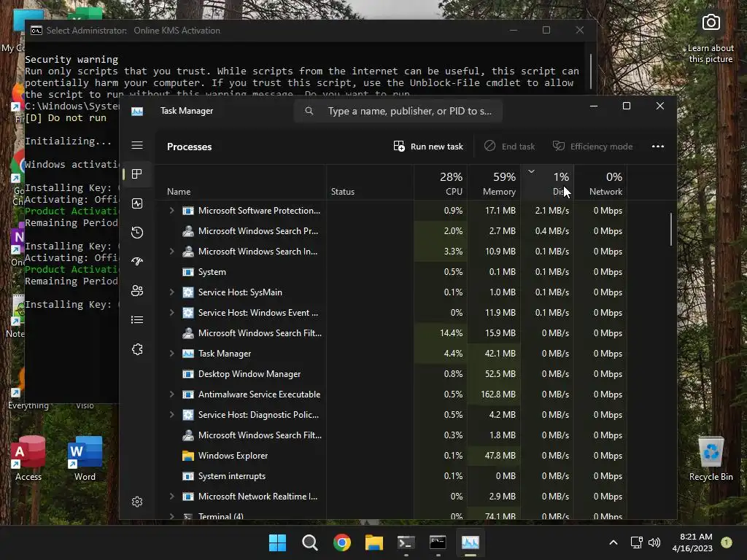Open the Access desktop shortcut
Viewport: 747px width, 560px height.
(x=28, y=458)
